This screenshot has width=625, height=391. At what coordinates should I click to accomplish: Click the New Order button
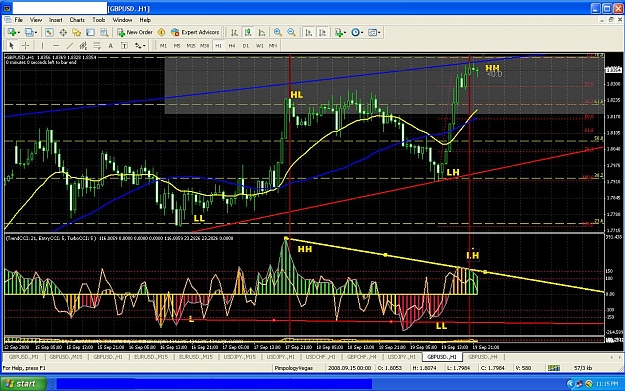tap(135, 32)
